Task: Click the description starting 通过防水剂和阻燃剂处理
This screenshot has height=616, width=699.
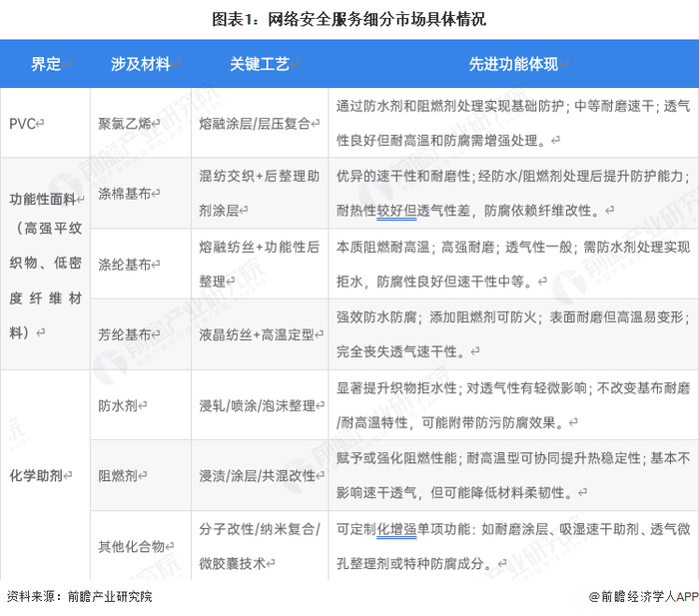Action: click(x=513, y=123)
